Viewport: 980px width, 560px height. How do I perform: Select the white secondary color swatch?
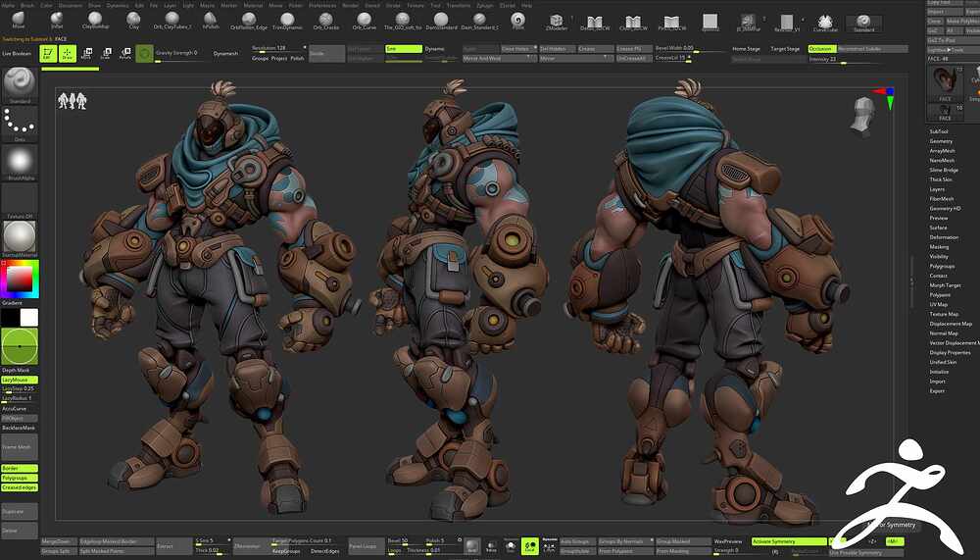(x=28, y=317)
